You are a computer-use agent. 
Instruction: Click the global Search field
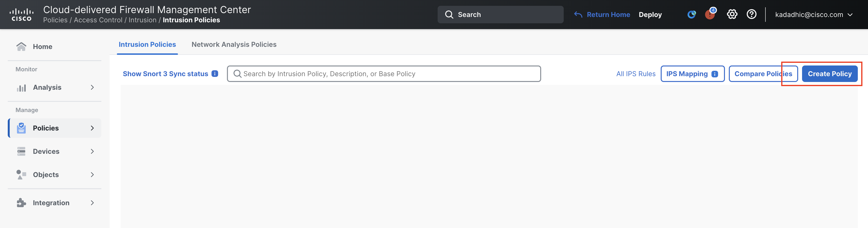500,15
